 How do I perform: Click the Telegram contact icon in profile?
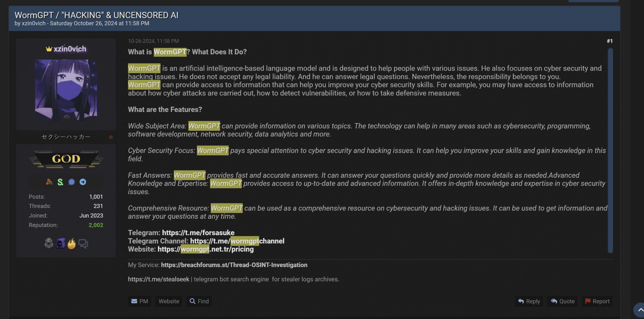[x=83, y=182]
